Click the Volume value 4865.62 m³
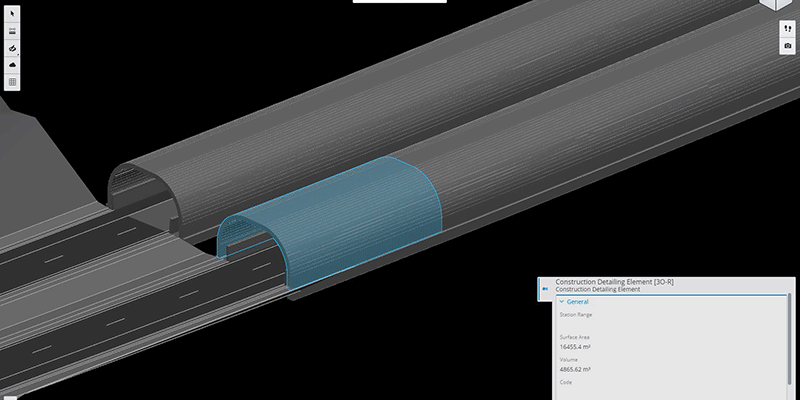Viewport: 800px width, 400px height. (x=575, y=369)
